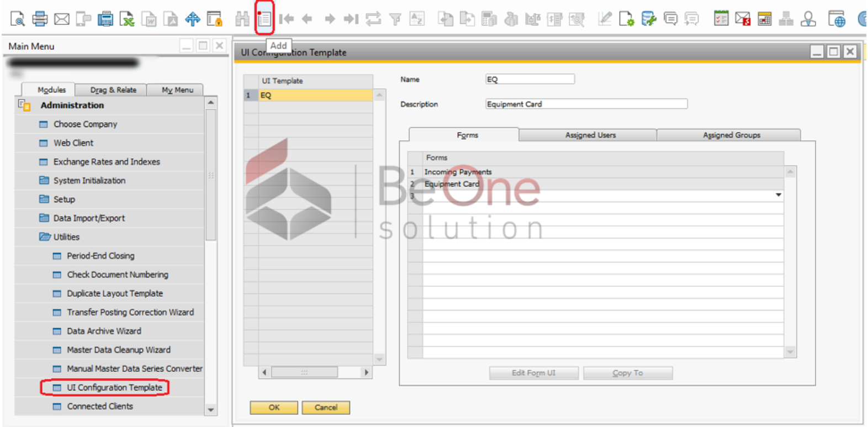Export to Excel via toolbar icon

click(127, 19)
